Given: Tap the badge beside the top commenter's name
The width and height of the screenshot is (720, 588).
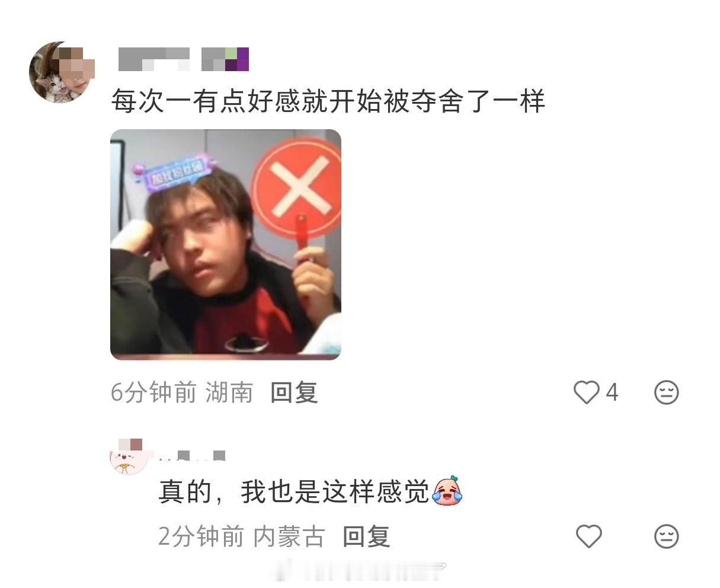Looking at the screenshot, I should click(x=225, y=59).
